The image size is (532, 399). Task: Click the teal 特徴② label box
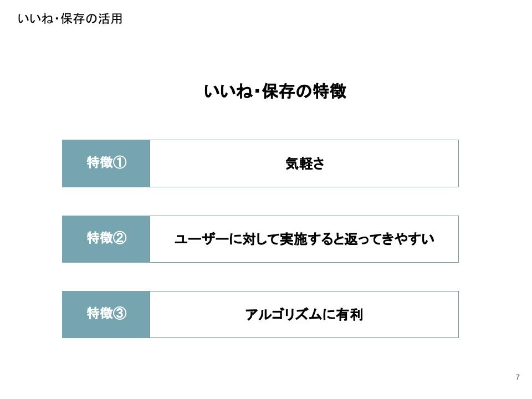point(106,239)
